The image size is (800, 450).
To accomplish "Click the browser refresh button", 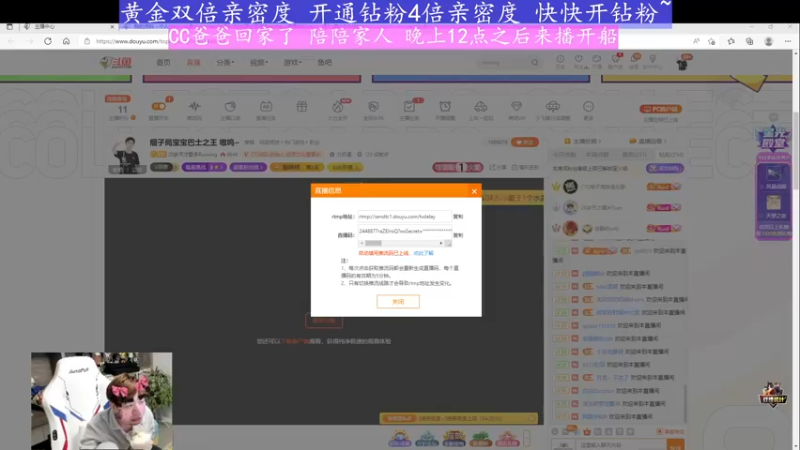I will point(47,41).
